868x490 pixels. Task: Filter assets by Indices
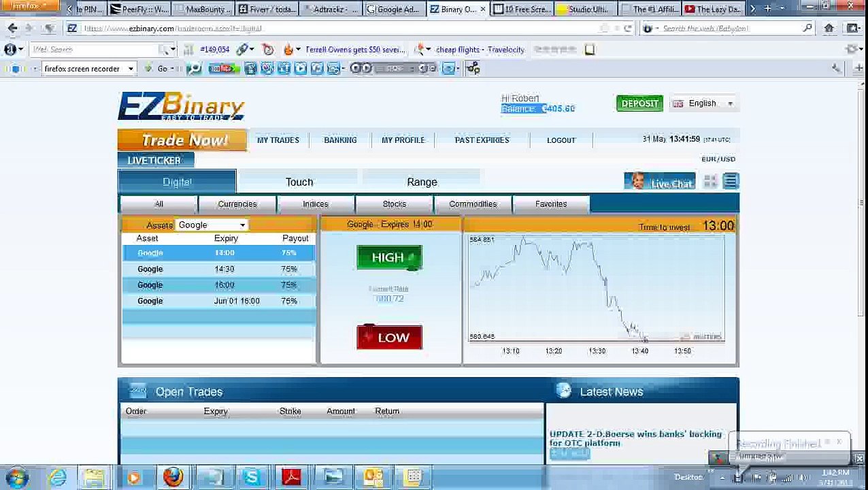[x=316, y=204]
